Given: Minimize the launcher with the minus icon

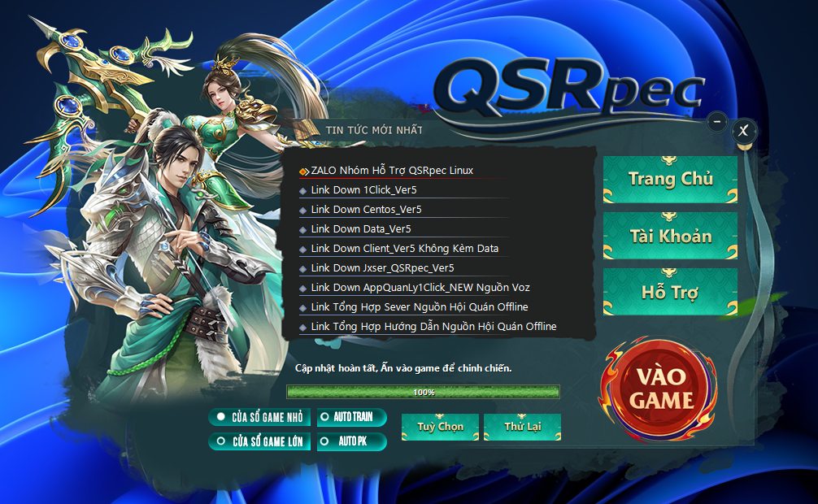Looking at the screenshot, I should coord(716,122).
